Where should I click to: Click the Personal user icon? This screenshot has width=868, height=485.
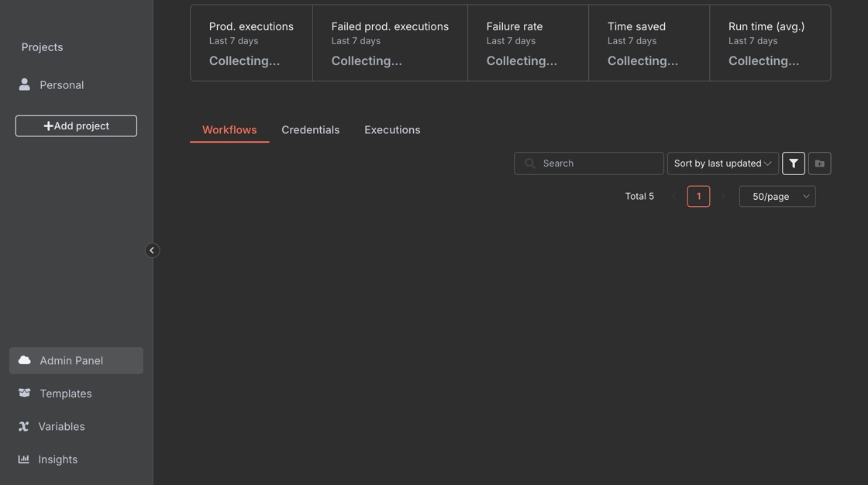[25, 84]
